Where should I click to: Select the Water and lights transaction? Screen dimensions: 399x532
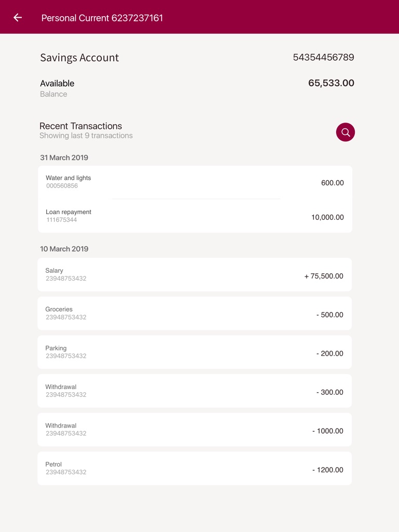coord(195,182)
